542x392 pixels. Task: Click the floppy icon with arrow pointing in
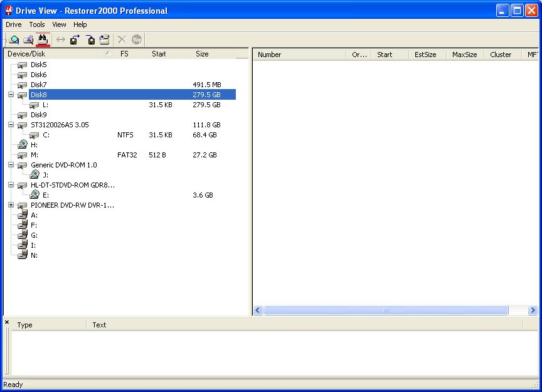click(x=90, y=40)
